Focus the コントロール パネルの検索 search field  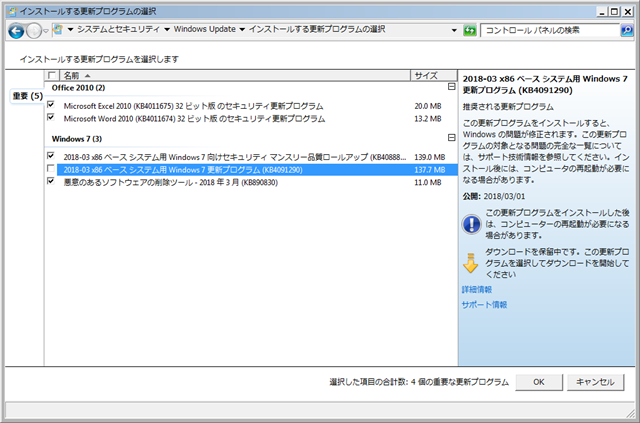tap(550, 30)
